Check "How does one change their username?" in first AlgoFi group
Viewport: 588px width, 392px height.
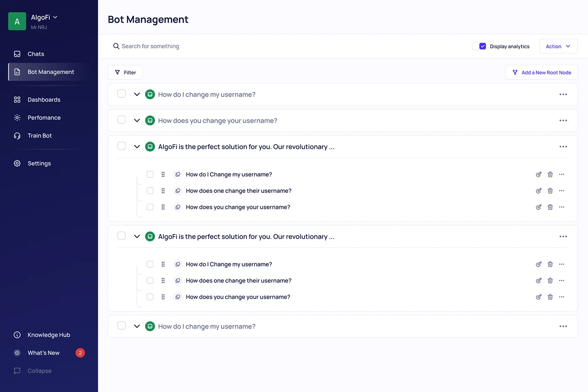150,191
